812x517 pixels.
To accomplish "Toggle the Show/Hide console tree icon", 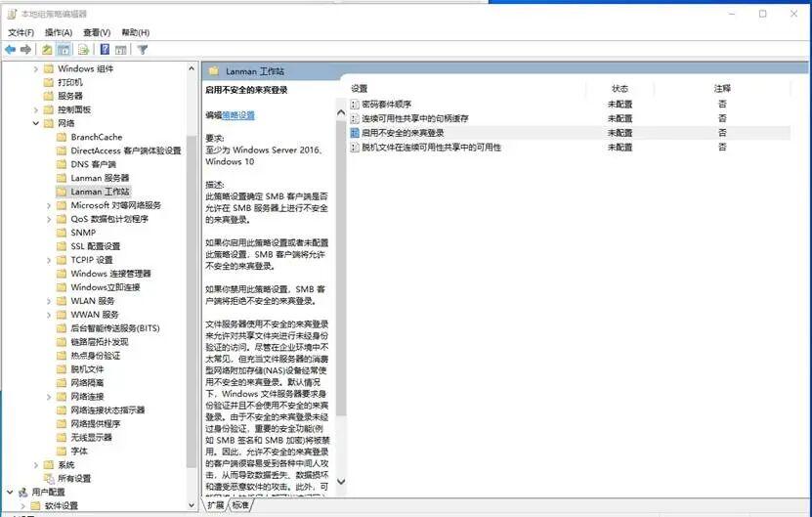I will tap(64, 49).
